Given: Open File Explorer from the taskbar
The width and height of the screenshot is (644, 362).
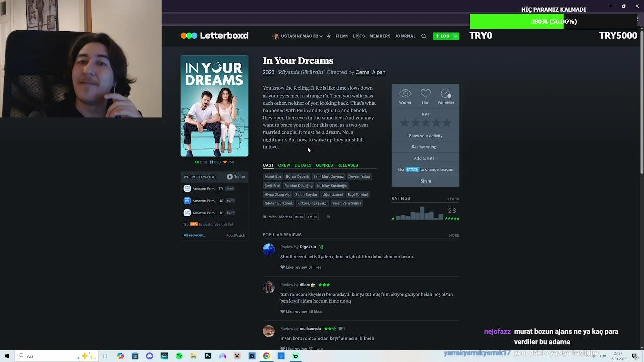Looking at the screenshot, I should (193, 356).
